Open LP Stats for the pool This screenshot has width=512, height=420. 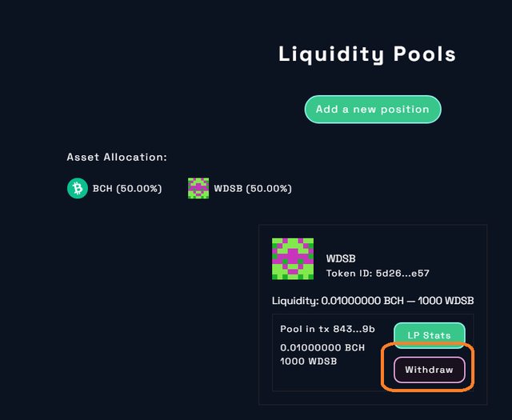(429, 335)
